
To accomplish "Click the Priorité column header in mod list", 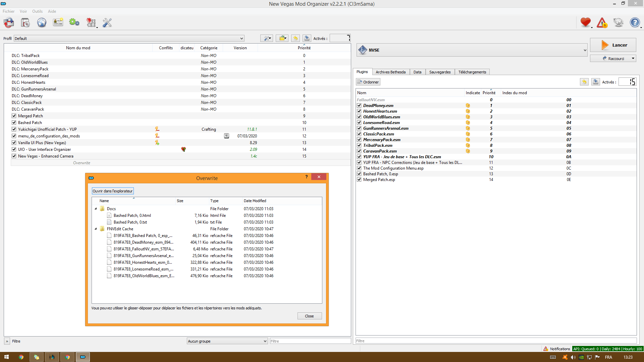I will (x=304, y=48).
